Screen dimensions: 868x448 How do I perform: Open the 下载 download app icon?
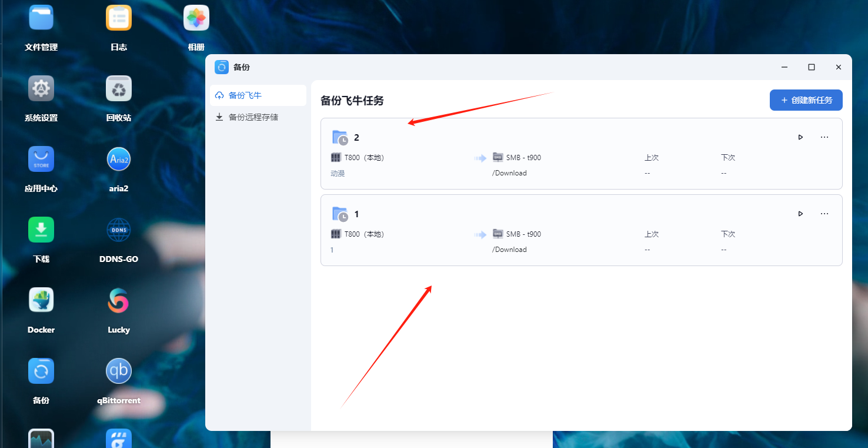pyautogui.click(x=41, y=230)
